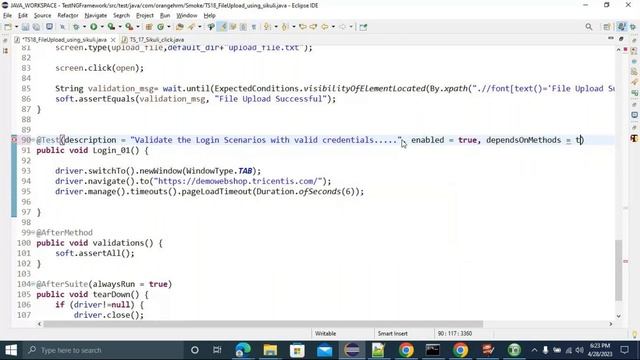The height and width of the screenshot is (360, 640).
Task: Select the Debug perspective icon
Action: (633, 27)
